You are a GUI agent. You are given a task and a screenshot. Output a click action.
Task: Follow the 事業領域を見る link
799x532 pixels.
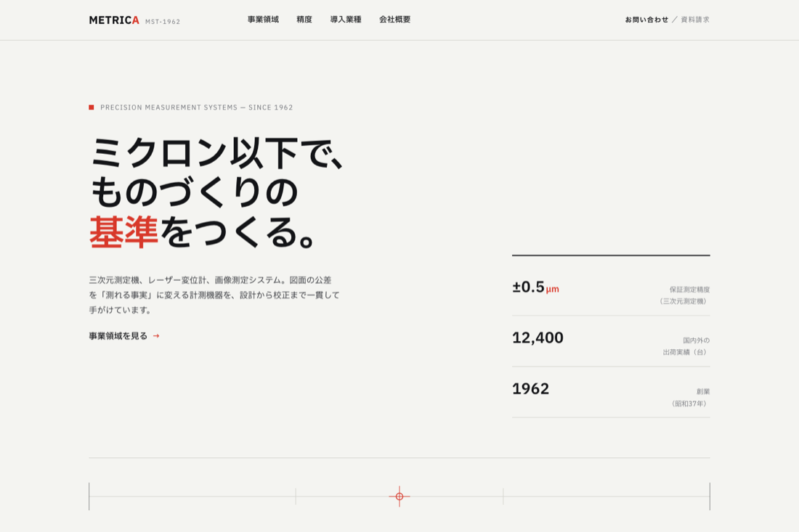pyautogui.click(x=124, y=336)
